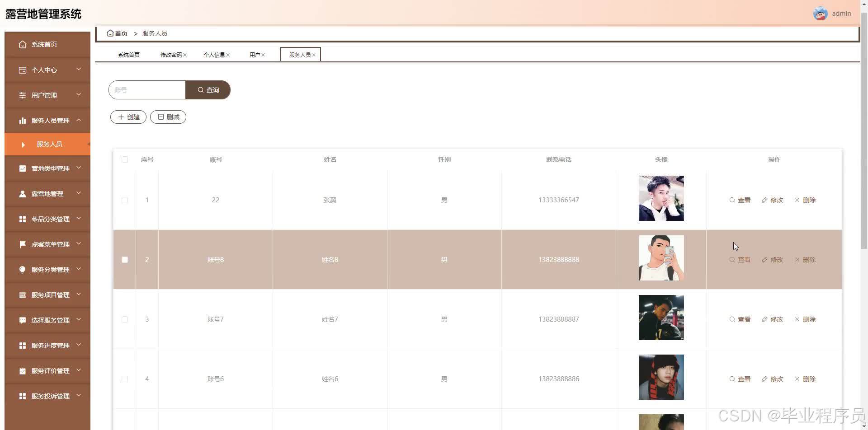Image resolution: width=868 pixels, height=430 pixels.
Task: Click 修改 for row 张翼
Action: (772, 200)
